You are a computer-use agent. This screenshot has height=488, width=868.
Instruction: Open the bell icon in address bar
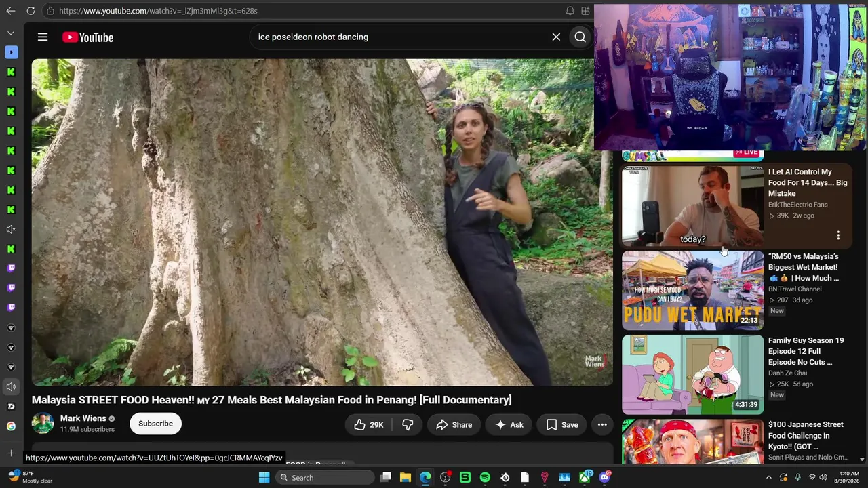(570, 11)
